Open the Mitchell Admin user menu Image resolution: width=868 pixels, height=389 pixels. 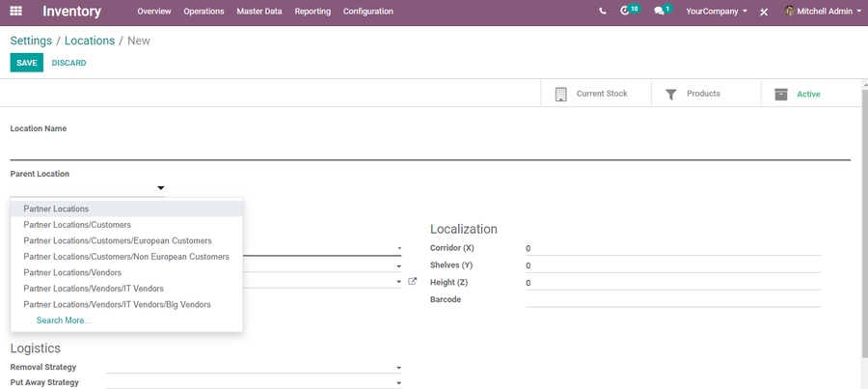click(x=823, y=12)
